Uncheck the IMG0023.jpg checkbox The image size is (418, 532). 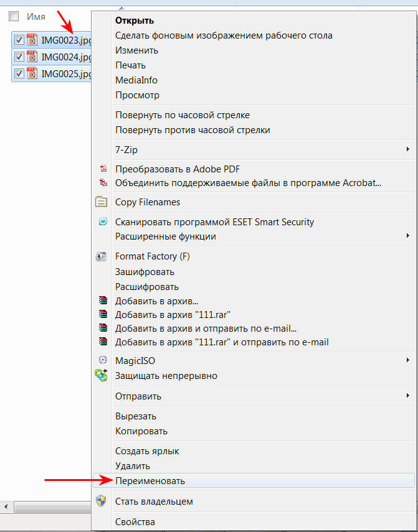(x=19, y=40)
